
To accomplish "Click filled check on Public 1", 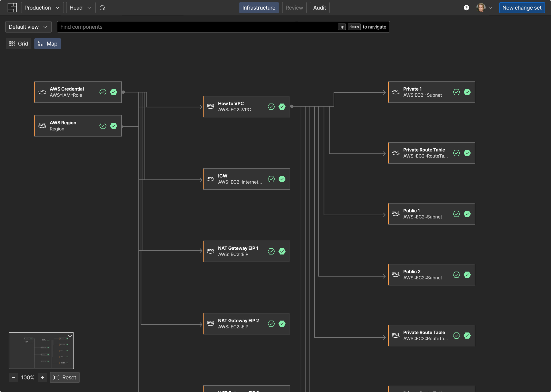I will (467, 214).
